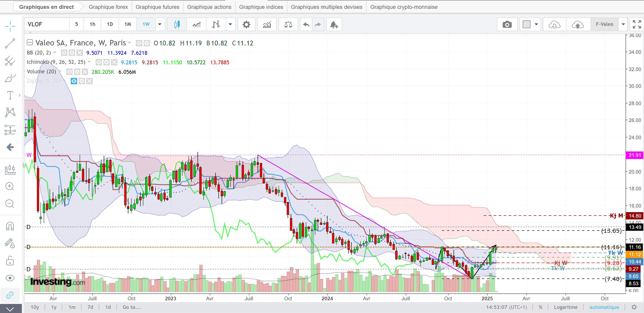Image resolution: width=644 pixels, height=313 pixels.
Task: Undo last action with left arrow
Action: pos(306,25)
